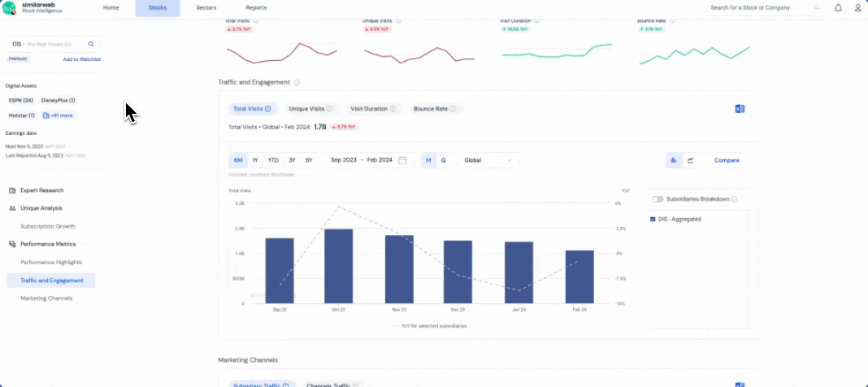The image size is (868, 387).
Task: Enable Subsidiaries Breakdown toggle
Action: (x=658, y=199)
